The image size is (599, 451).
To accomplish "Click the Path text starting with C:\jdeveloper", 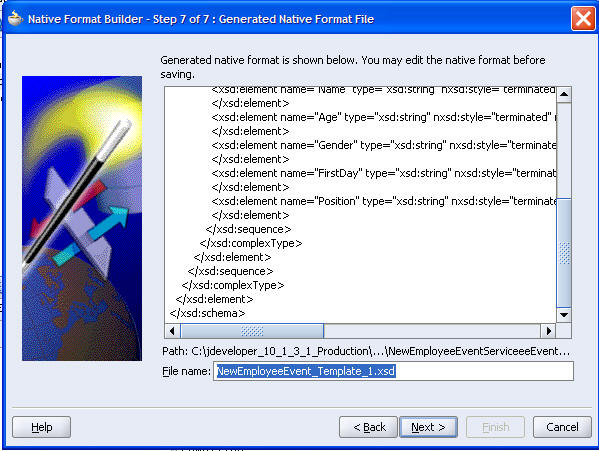I will coord(380,351).
